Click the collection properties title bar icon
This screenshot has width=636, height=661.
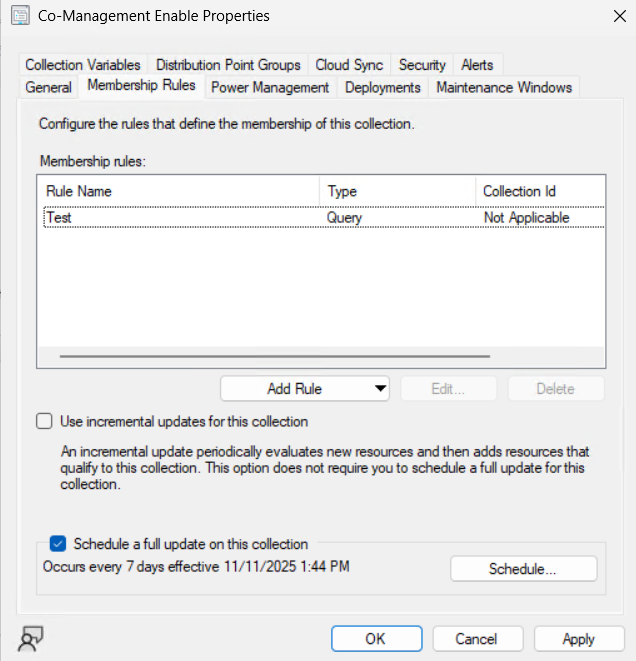(19, 16)
